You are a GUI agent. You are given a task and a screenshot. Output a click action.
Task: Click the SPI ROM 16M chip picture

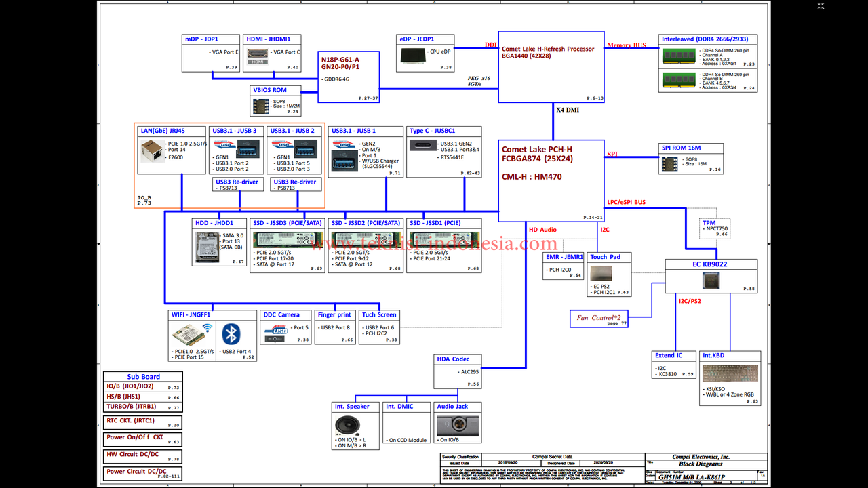pos(669,163)
